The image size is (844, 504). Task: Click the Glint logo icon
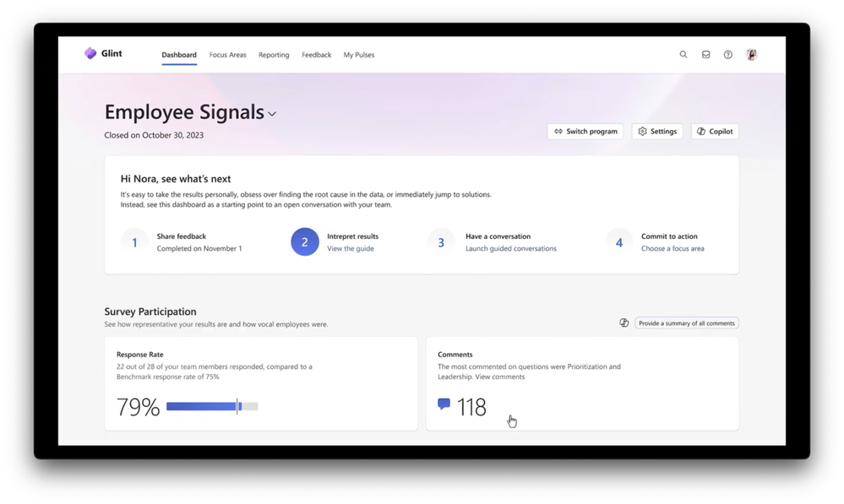tap(90, 53)
